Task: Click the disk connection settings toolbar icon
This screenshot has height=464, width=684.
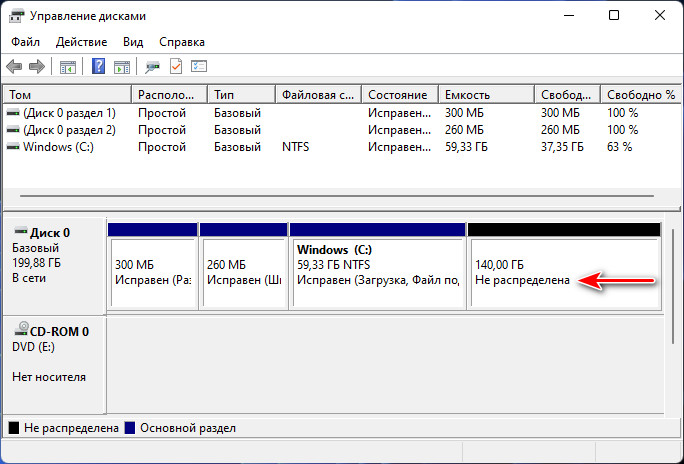Action: [x=152, y=67]
